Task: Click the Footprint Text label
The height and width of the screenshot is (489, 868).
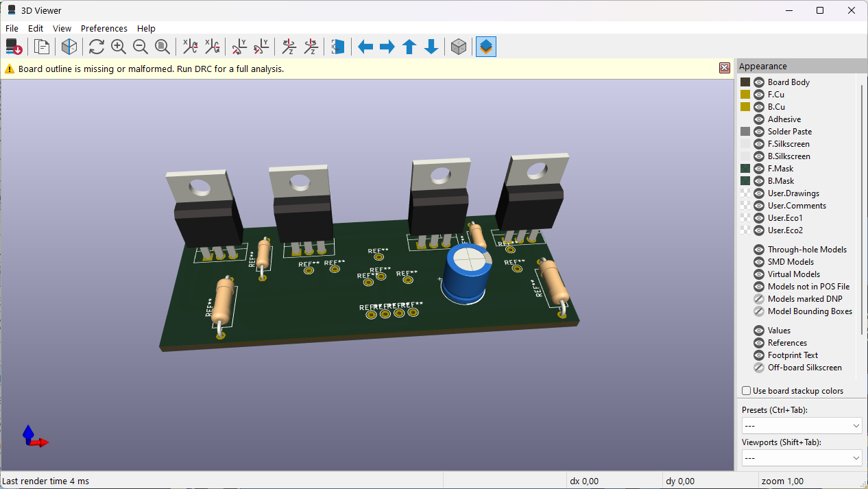Action: (x=793, y=355)
